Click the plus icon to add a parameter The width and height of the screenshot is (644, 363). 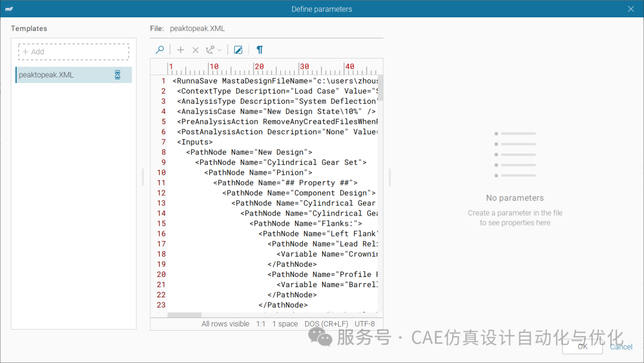180,50
